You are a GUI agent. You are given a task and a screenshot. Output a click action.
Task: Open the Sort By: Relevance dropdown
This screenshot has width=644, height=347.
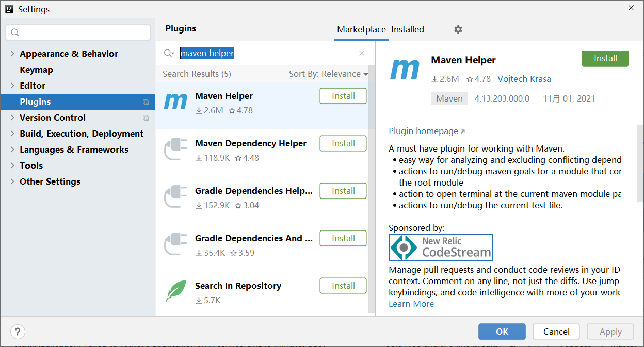pyautogui.click(x=329, y=74)
